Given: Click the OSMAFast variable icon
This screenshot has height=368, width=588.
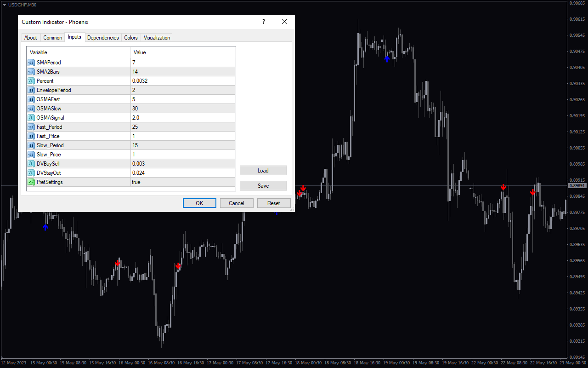Looking at the screenshot, I should pyautogui.click(x=31, y=99).
